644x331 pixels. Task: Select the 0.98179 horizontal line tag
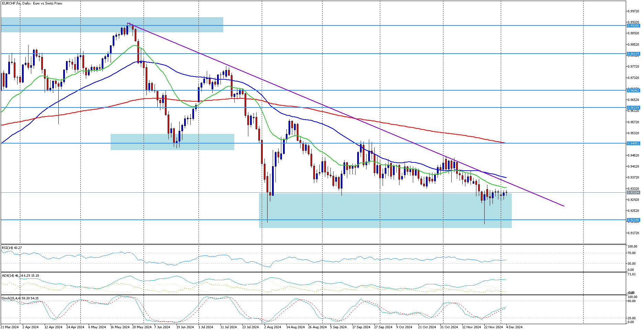633,54
